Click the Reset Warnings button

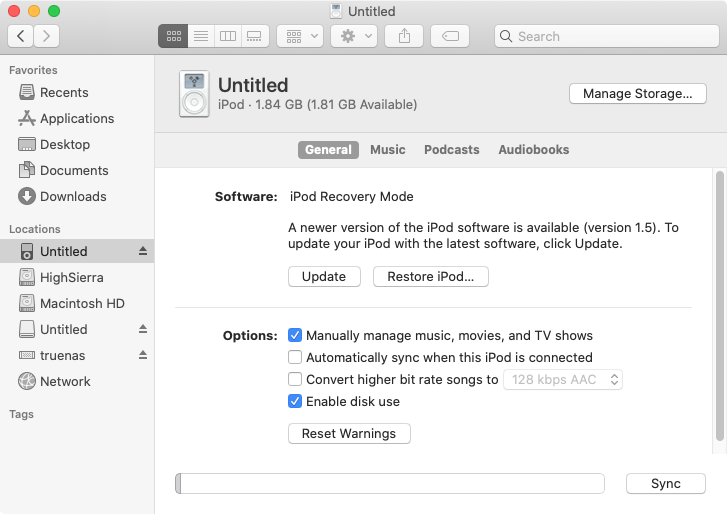[349, 434]
